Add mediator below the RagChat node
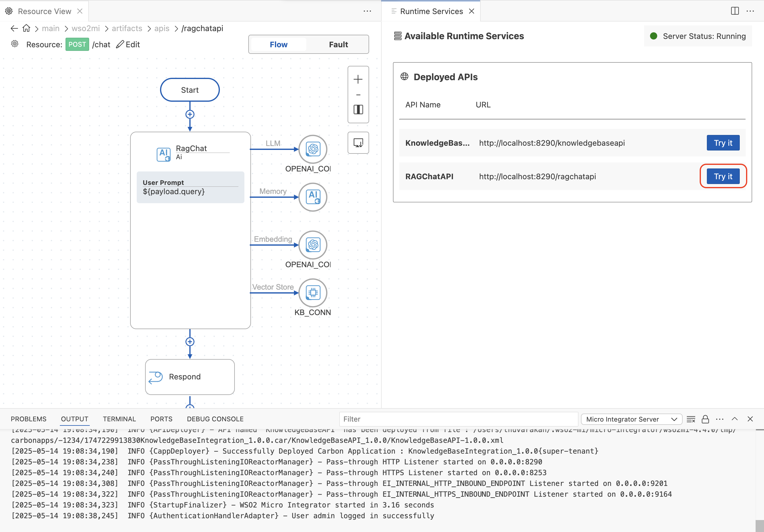764x532 pixels. (190, 342)
